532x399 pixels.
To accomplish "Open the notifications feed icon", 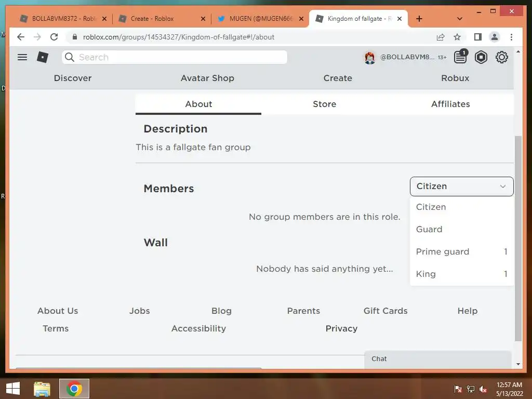I will point(460,57).
